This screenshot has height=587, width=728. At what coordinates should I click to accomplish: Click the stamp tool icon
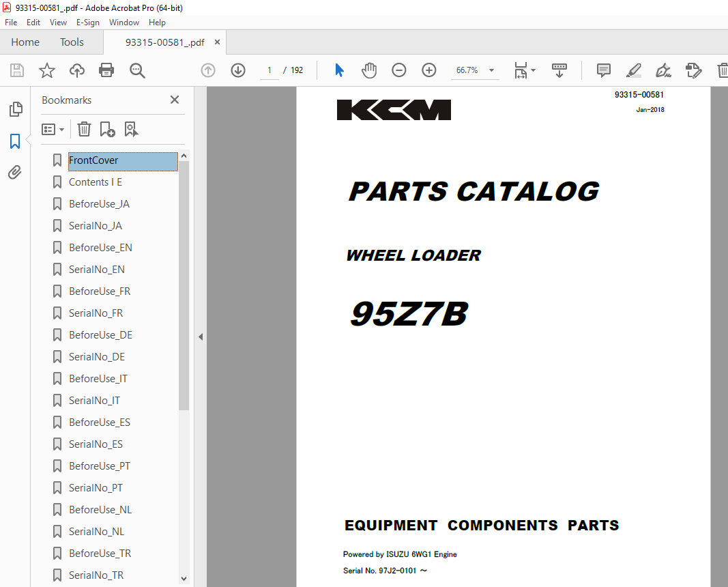[694, 70]
